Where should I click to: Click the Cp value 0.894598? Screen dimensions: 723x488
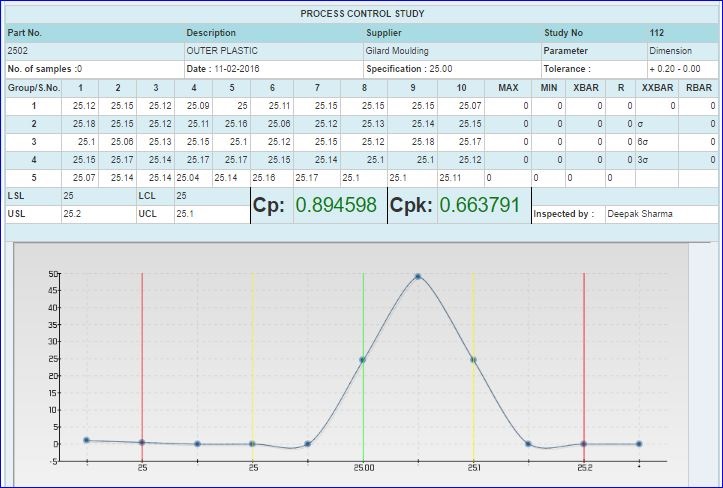click(x=336, y=205)
